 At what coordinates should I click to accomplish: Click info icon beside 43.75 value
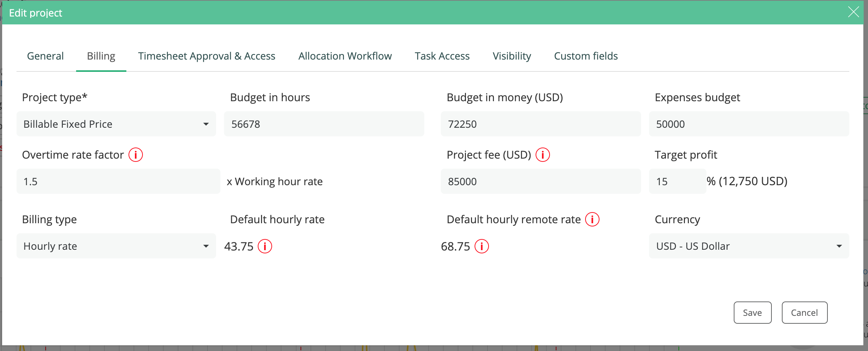coord(265,246)
